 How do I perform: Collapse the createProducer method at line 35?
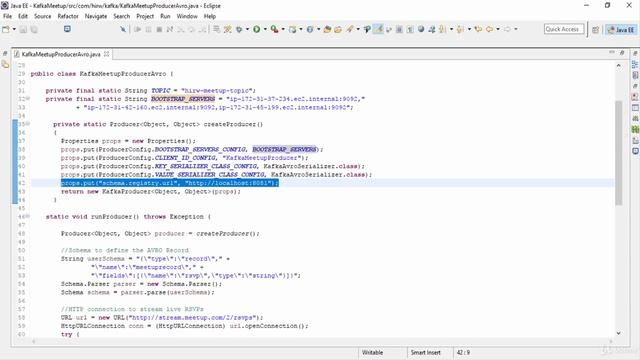click(x=28, y=124)
